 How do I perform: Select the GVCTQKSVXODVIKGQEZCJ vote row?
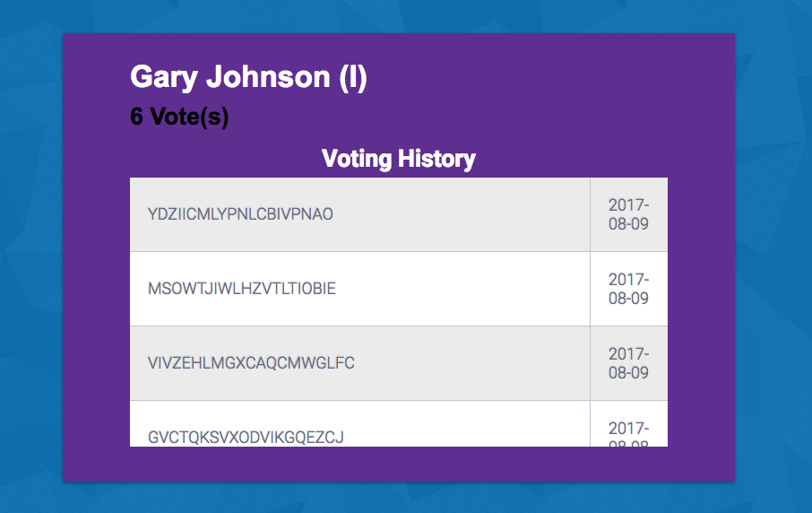tap(399, 423)
